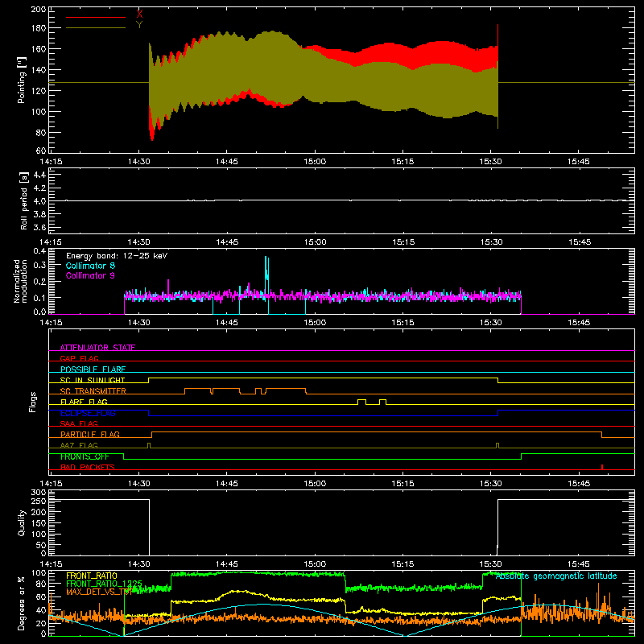
Task: Click the 'Flags' vertical axis title
Action: [33, 402]
